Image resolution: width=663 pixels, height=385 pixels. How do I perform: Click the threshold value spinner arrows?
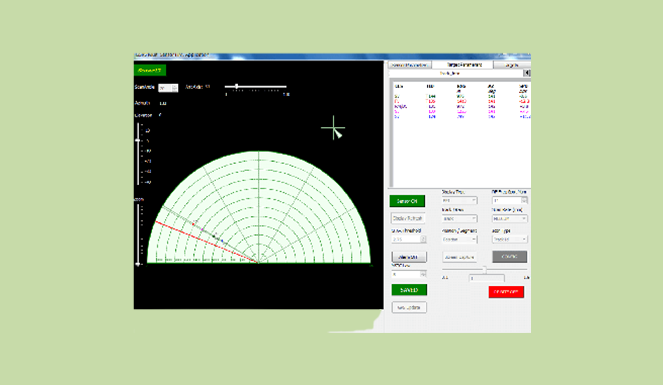click(x=423, y=239)
